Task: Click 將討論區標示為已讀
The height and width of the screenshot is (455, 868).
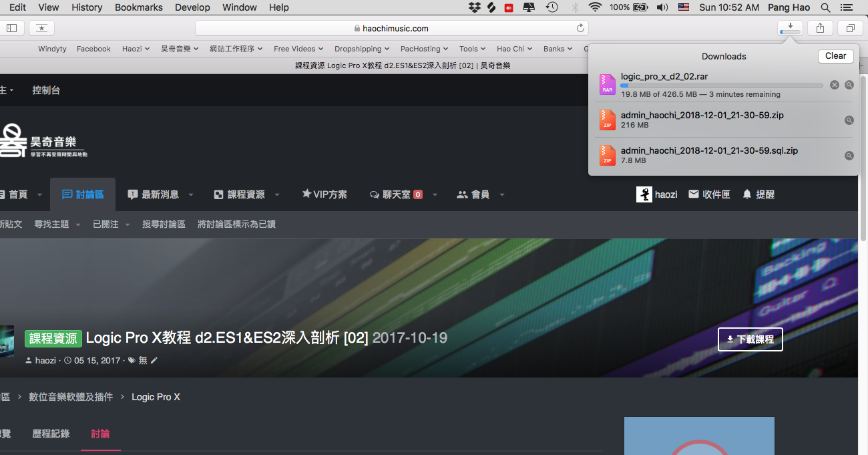Action: click(236, 224)
